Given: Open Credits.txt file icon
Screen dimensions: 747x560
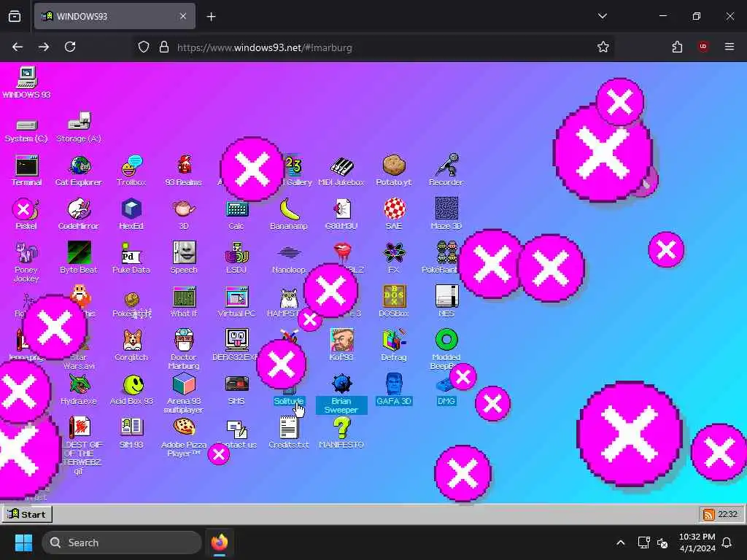Looking at the screenshot, I should pos(289,427).
